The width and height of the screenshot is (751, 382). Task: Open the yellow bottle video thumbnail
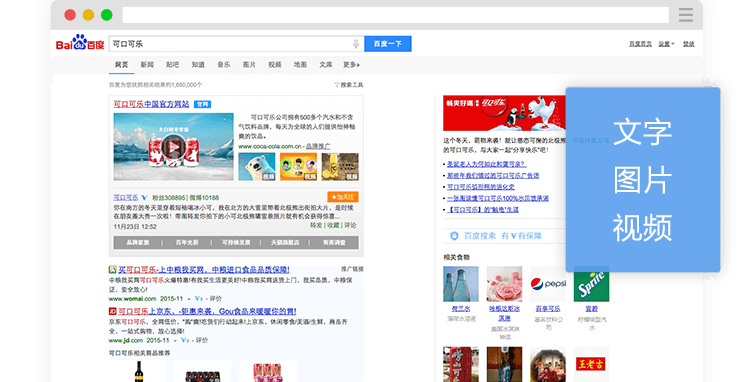click(x=340, y=167)
